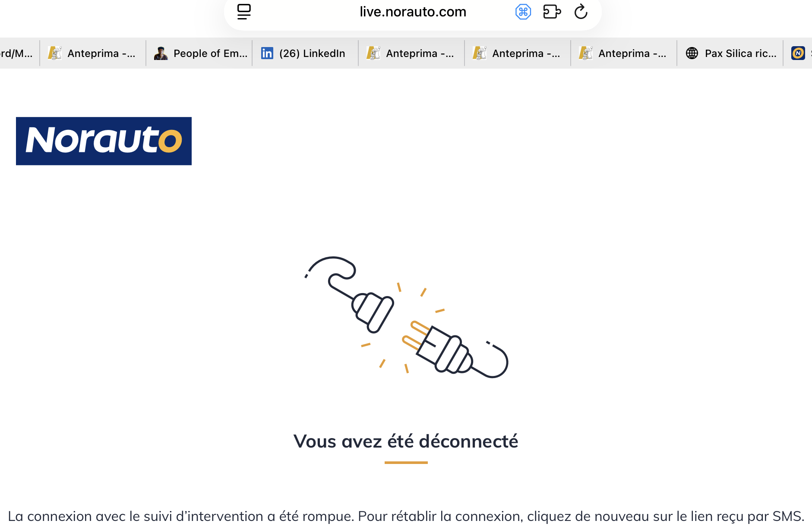Viewport: 812px width, 530px height.
Task: Open the Anteprima tab beside People of Em
Action: coord(93,53)
